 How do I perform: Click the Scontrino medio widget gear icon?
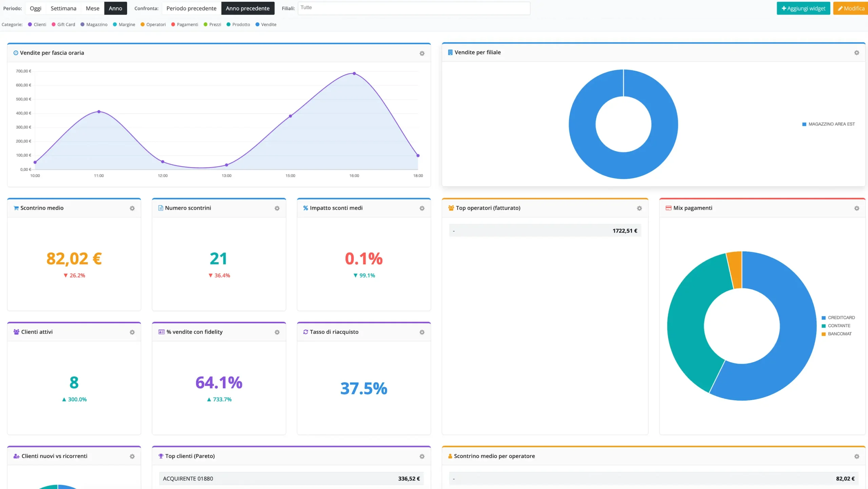pyautogui.click(x=132, y=208)
